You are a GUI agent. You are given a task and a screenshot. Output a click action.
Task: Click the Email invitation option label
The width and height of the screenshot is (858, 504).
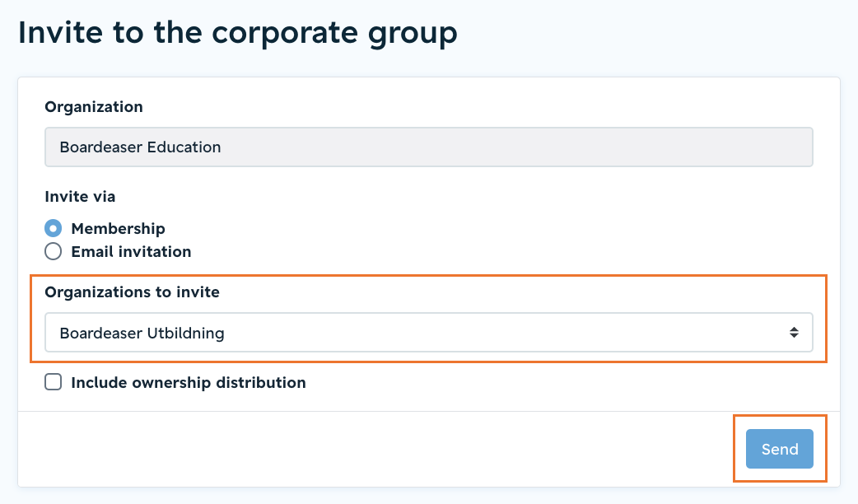coord(131,252)
